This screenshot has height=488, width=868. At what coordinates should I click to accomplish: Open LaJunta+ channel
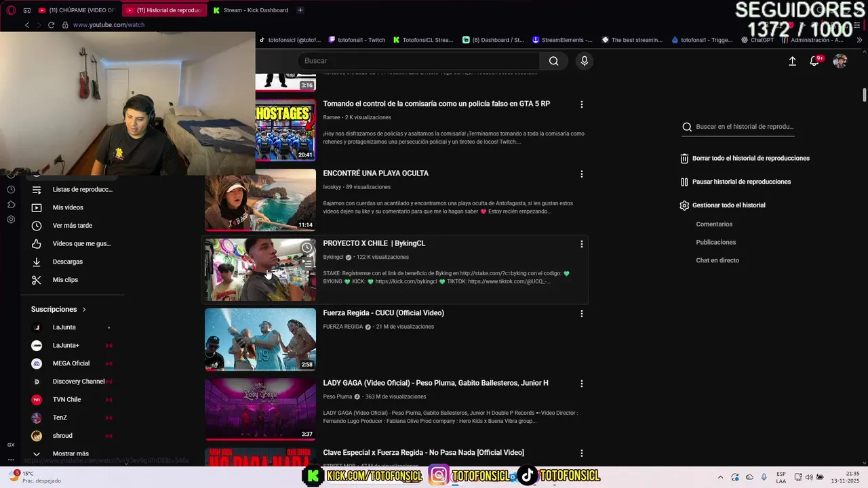point(73,346)
